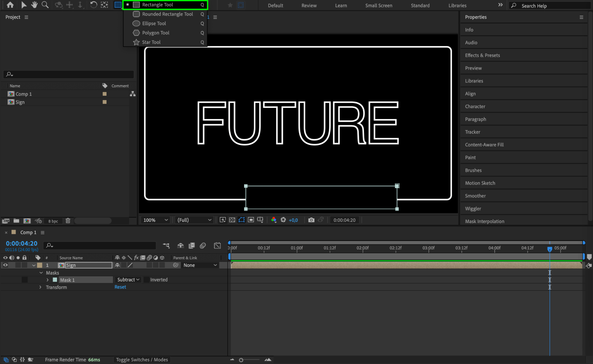This screenshot has width=593, height=364.
Task: Select the Pan camera tool
Action: coord(69,5)
